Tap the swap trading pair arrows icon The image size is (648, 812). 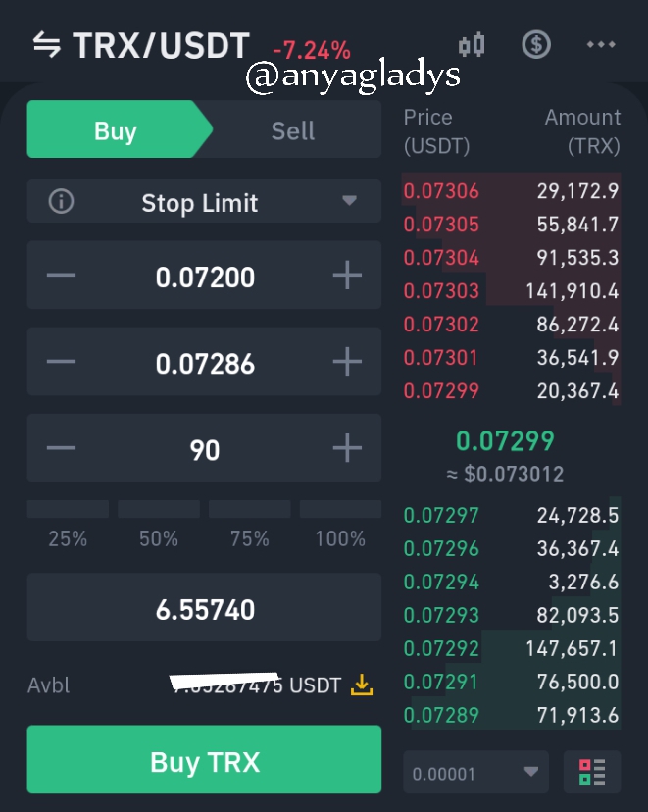[x=47, y=45]
